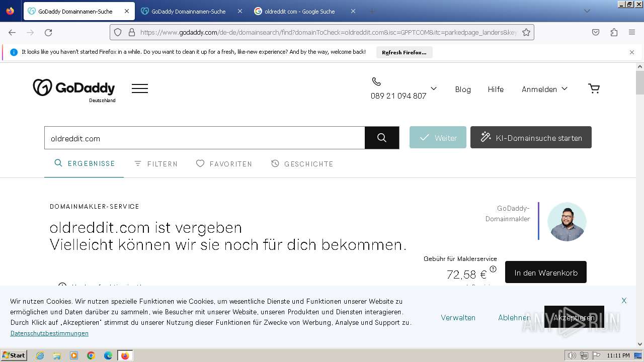The height and width of the screenshot is (362, 644).
Task: Open the list all tabs dropdown
Action: tap(587, 11)
